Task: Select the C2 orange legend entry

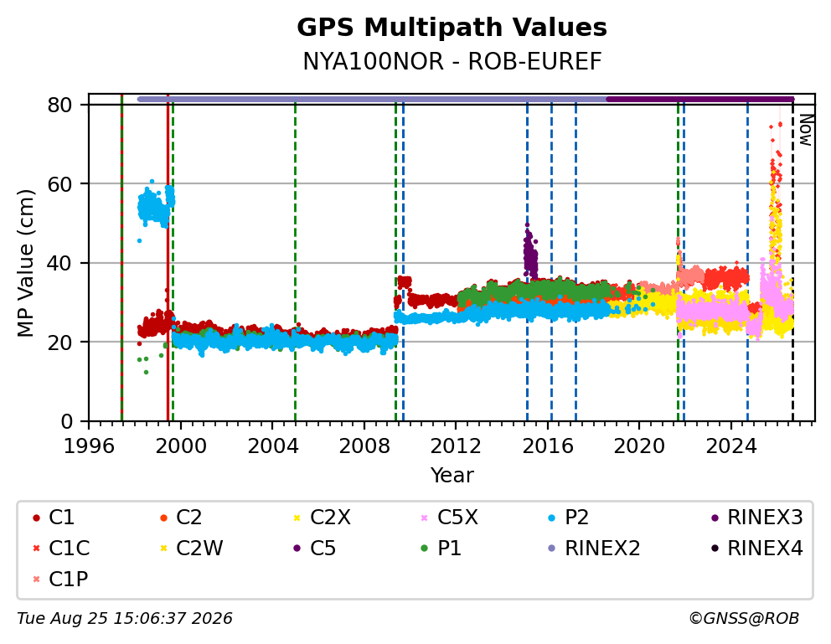Action: click(x=180, y=518)
